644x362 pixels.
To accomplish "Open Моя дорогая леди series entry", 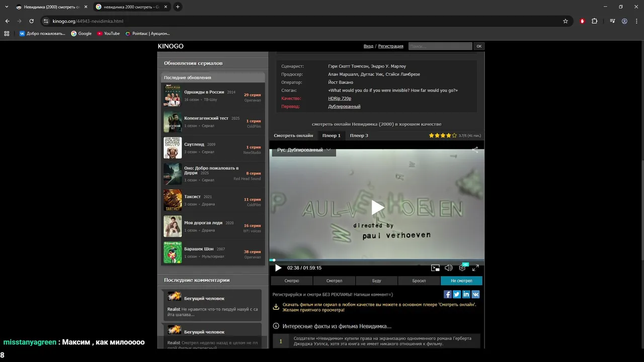I will [213, 226].
